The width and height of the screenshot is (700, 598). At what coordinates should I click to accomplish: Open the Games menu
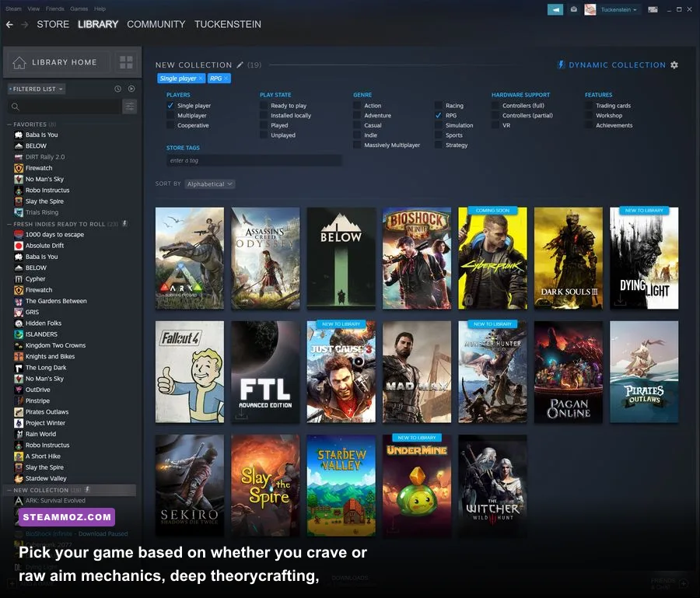pyautogui.click(x=79, y=9)
